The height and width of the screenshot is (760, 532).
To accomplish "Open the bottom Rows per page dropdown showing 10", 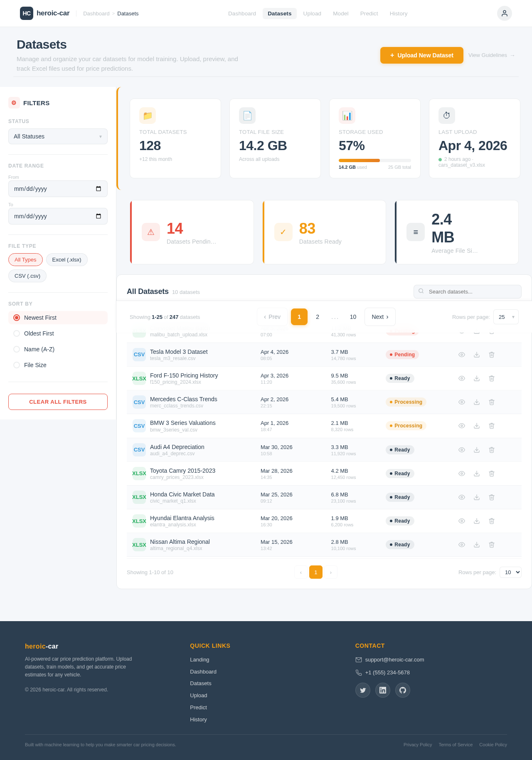I will click(x=510, y=572).
